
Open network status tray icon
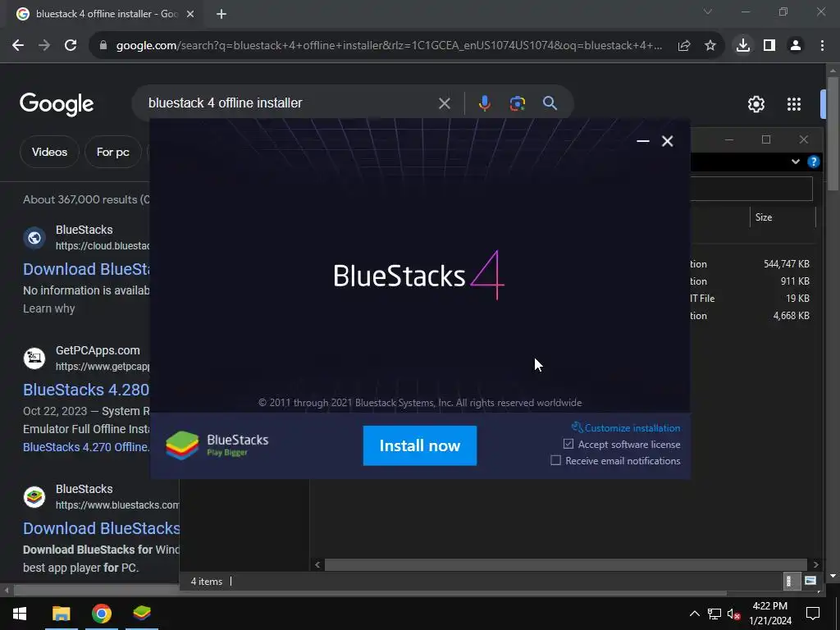(714, 614)
